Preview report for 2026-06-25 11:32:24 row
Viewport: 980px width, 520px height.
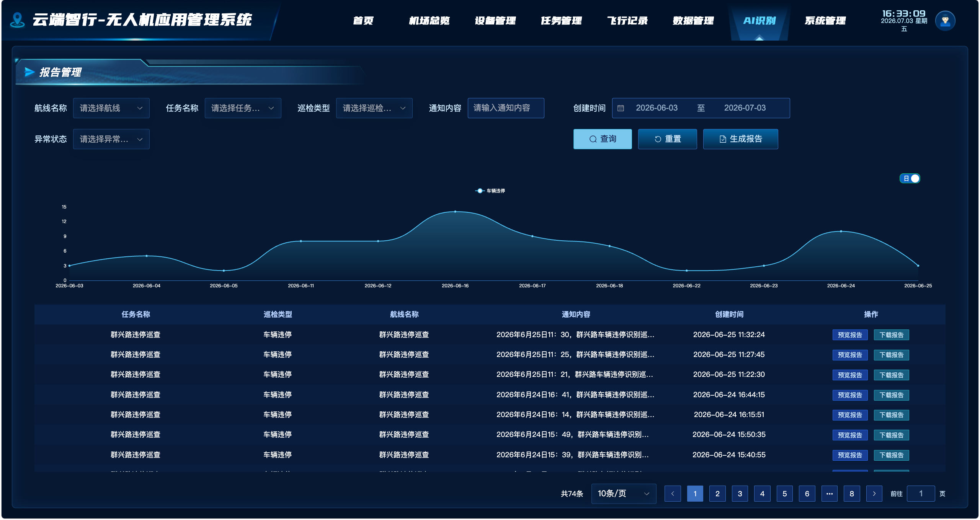pos(850,335)
